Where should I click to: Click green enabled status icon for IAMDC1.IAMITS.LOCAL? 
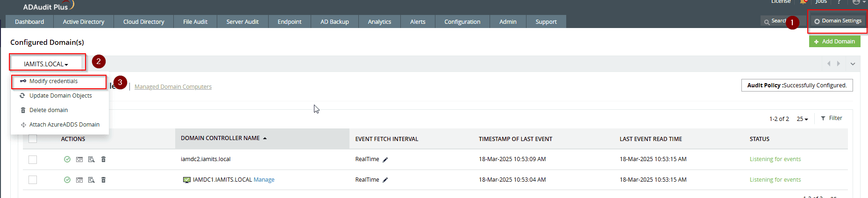point(67,180)
